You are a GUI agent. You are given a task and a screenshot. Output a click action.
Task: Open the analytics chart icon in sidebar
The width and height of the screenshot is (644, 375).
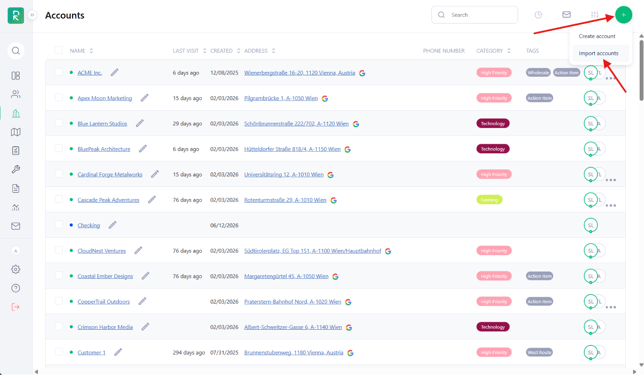tap(16, 207)
